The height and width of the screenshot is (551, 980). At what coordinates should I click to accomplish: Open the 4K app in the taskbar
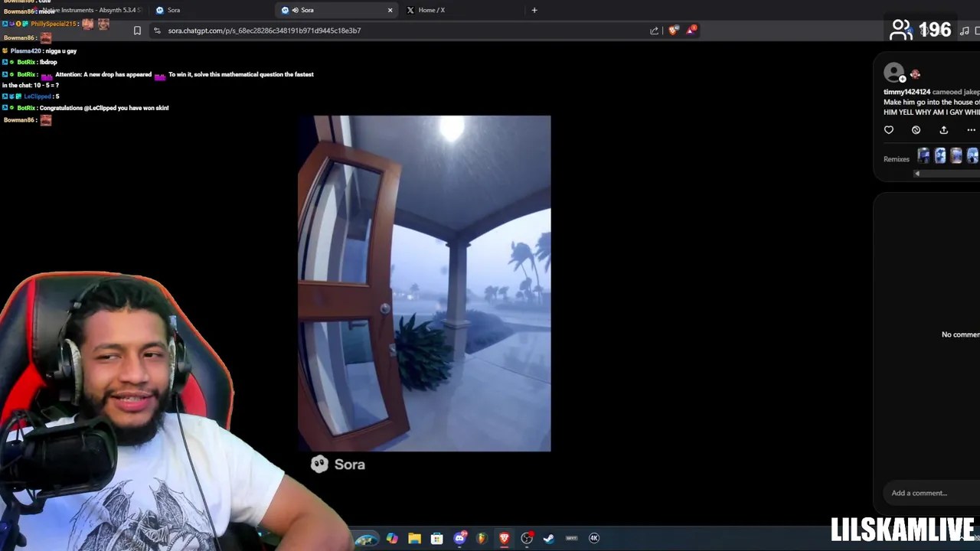594,538
